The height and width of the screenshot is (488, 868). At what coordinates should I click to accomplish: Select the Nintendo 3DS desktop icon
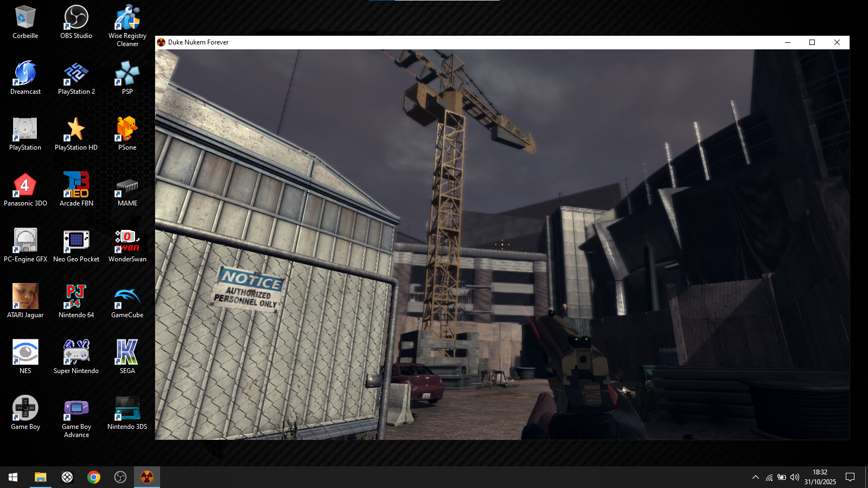point(127,409)
